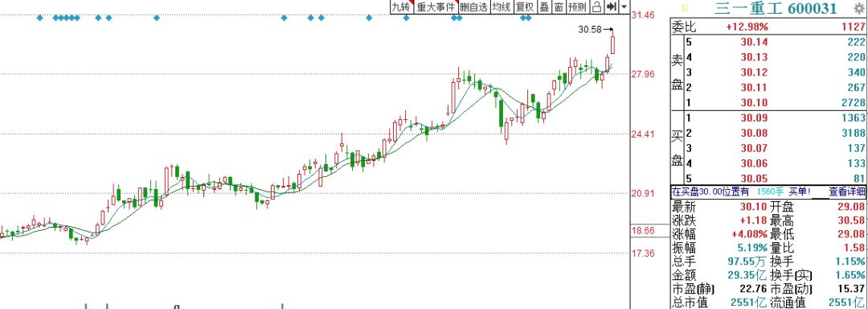This screenshot has height=309, width=868.
Task: Click the lock icon in chart toolbar
Action: pos(596,6)
